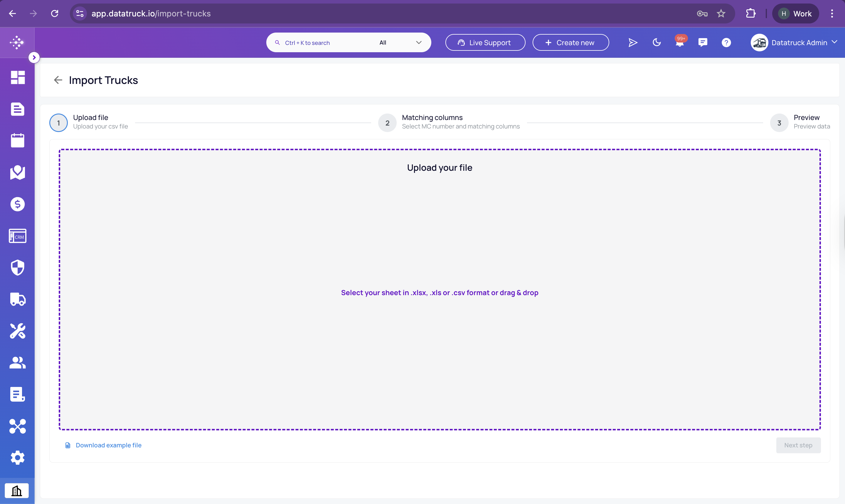Open the dashboard icon in sidebar
The image size is (845, 504).
pyautogui.click(x=17, y=77)
